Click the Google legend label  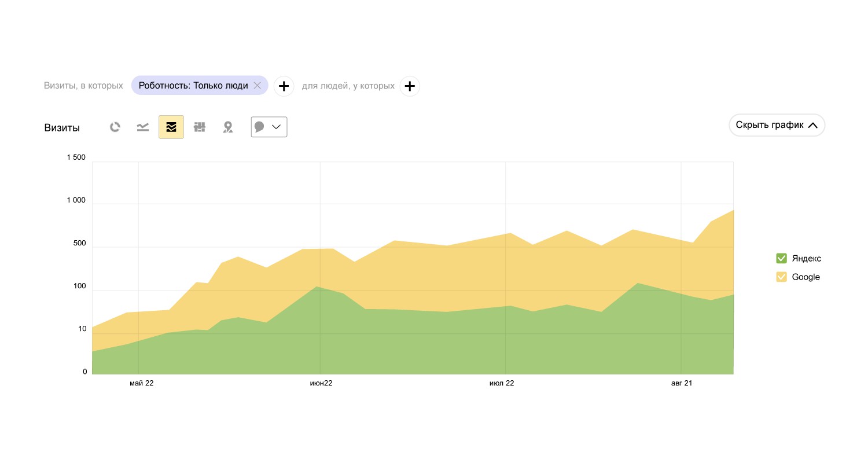806,277
